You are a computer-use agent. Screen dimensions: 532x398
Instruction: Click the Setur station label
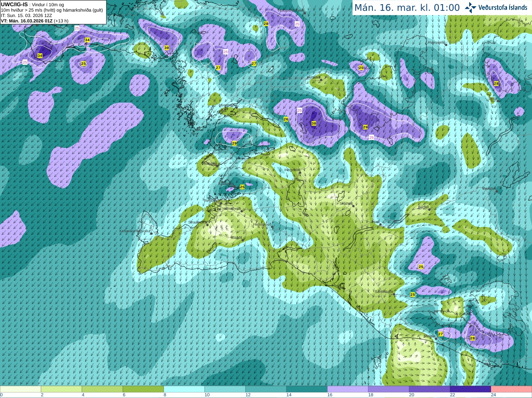(492, 99)
